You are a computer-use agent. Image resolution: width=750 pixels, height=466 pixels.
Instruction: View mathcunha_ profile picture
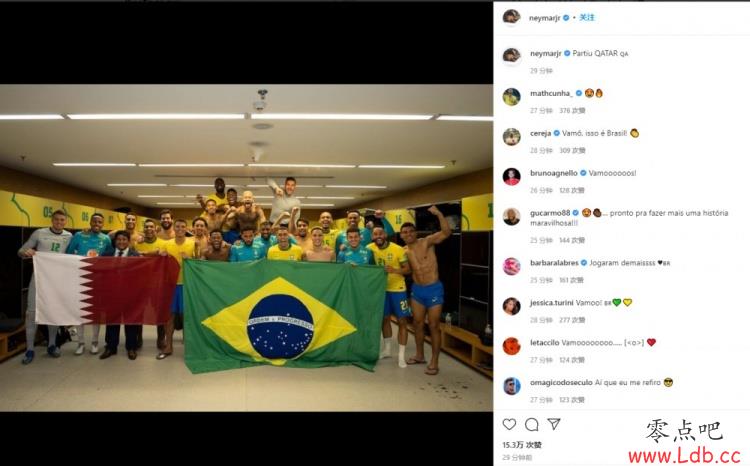click(x=511, y=97)
